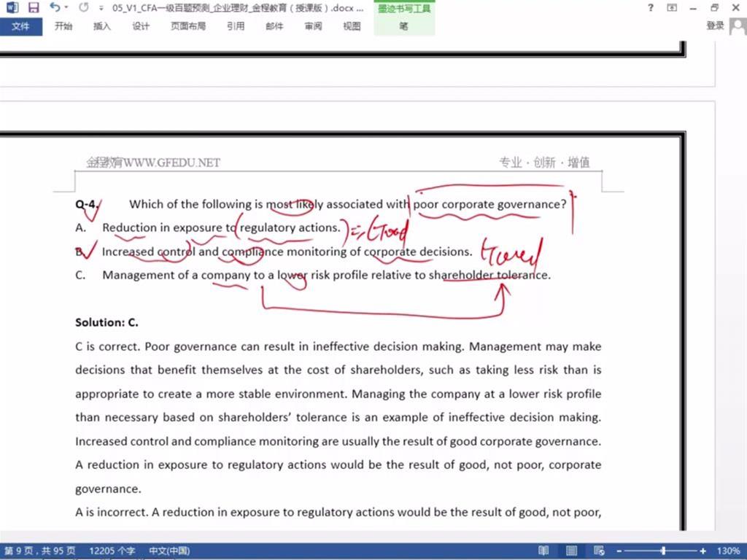Click the line starting 'A is incorrect.'
The image size is (747, 560).
[x=338, y=513]
